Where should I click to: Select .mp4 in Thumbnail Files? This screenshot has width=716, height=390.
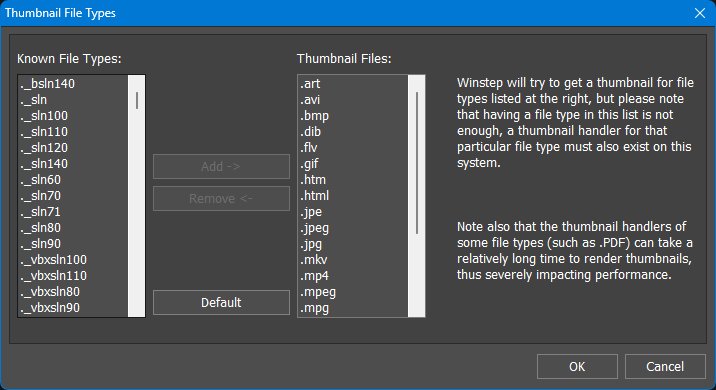(x=353, y=275)
